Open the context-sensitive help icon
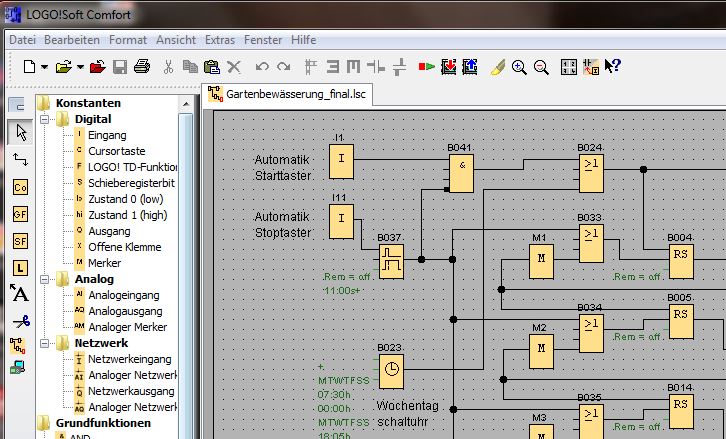The image size is (726, 439). coord(613,67)
